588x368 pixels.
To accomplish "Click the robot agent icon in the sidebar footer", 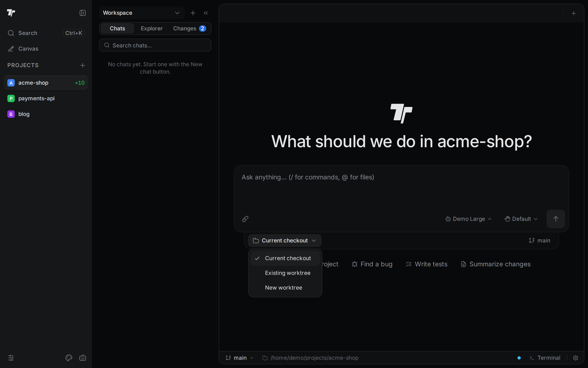I will tap(83, 358).
